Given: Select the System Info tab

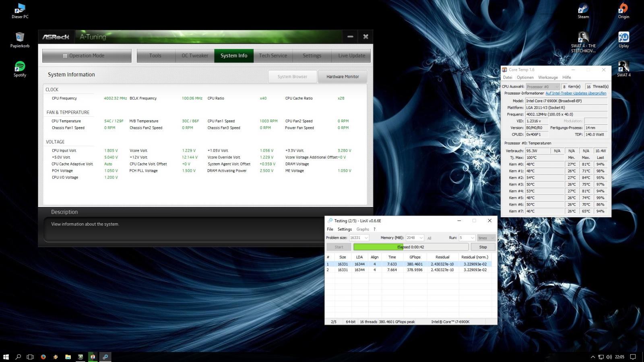Looking at the screenshot, I should (234, 56).
